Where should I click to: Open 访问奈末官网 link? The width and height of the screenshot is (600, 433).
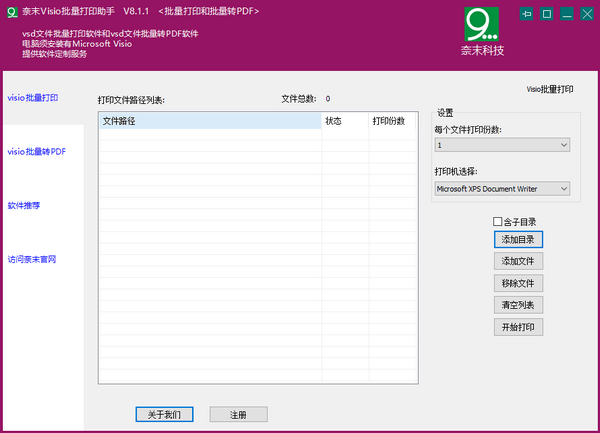32,259
